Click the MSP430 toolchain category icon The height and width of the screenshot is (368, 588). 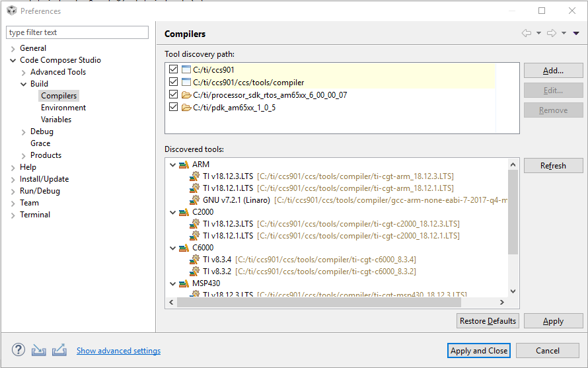tap(184, 283)
